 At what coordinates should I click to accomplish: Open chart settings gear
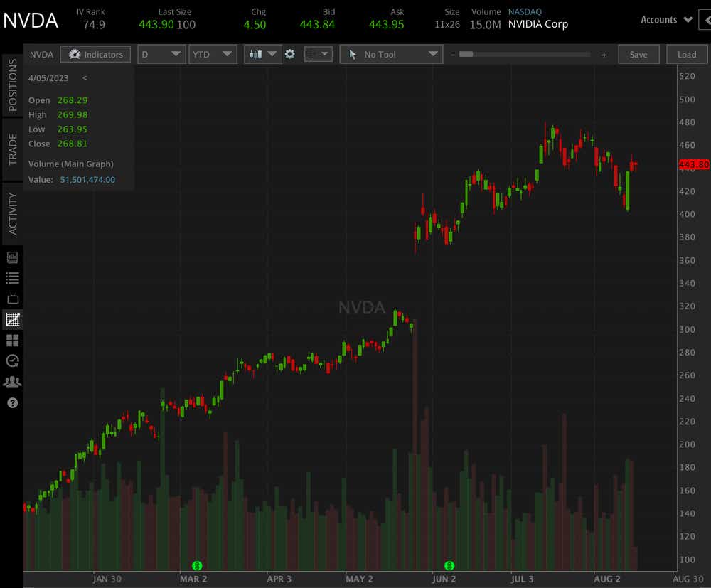click(x=290, y=55)
